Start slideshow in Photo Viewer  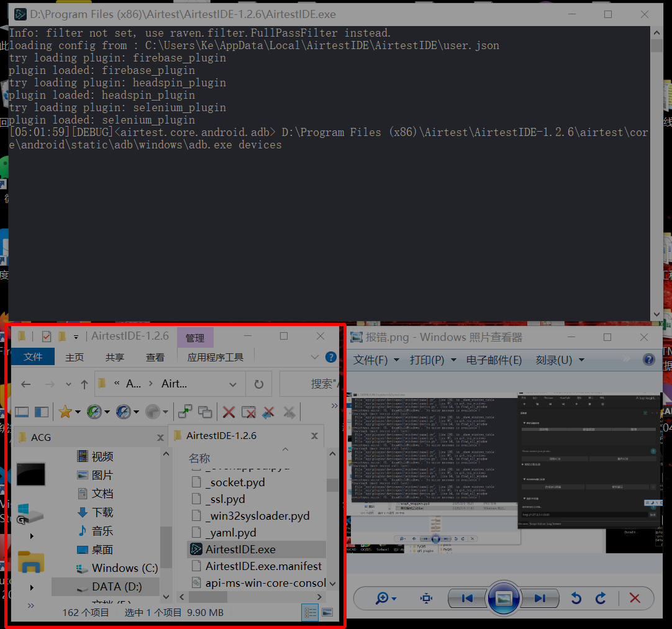coord(504,598)
